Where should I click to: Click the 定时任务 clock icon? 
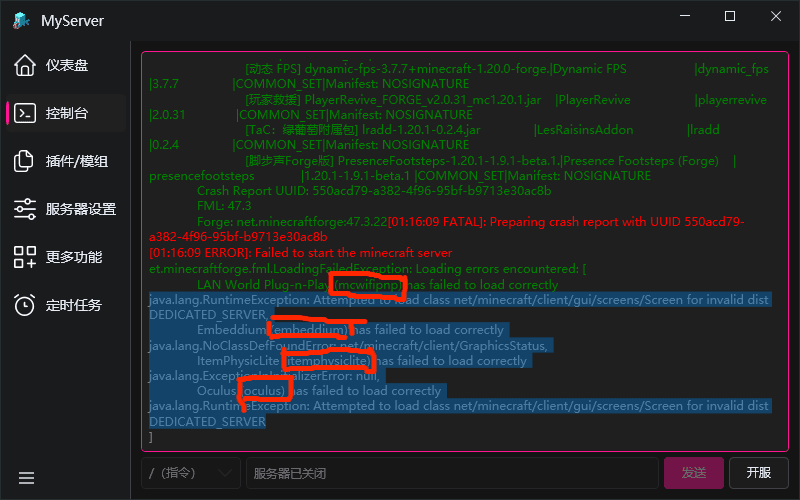25,305
